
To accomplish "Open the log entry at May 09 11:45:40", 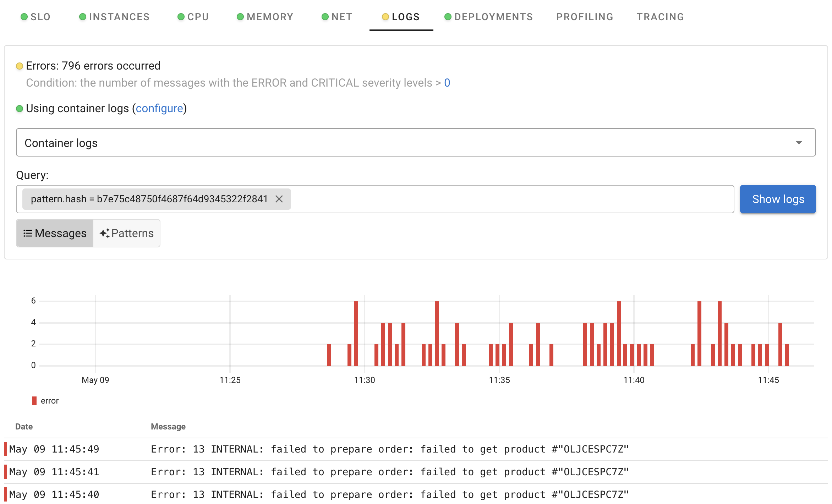I will [x=416, y=494].
